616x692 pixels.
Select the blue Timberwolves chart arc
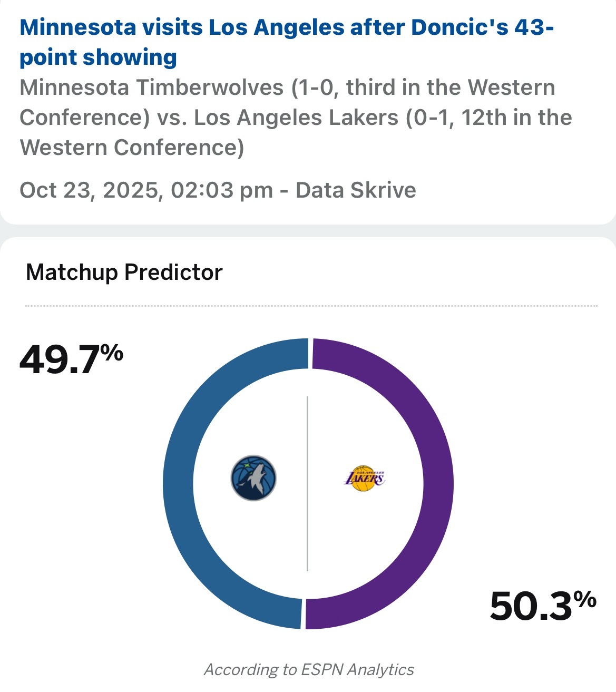179,484
